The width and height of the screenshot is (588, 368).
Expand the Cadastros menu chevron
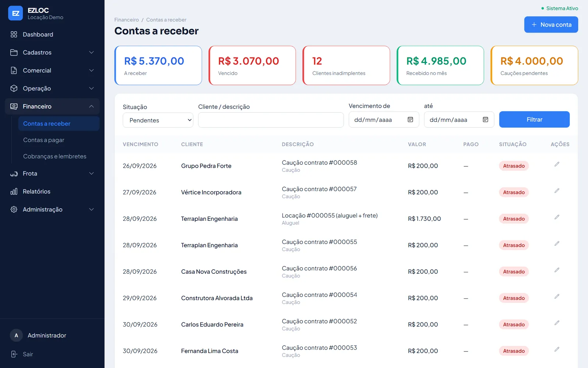click(x=92, y=52)
